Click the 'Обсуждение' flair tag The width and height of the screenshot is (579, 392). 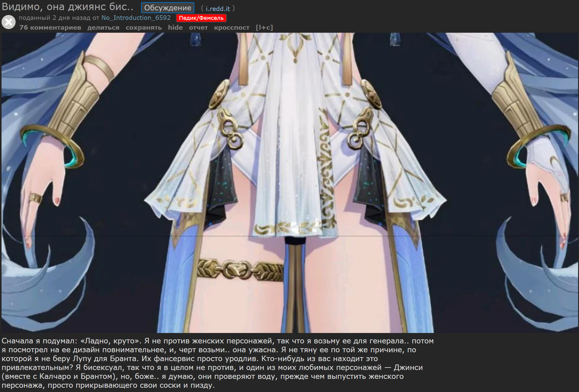168,8
